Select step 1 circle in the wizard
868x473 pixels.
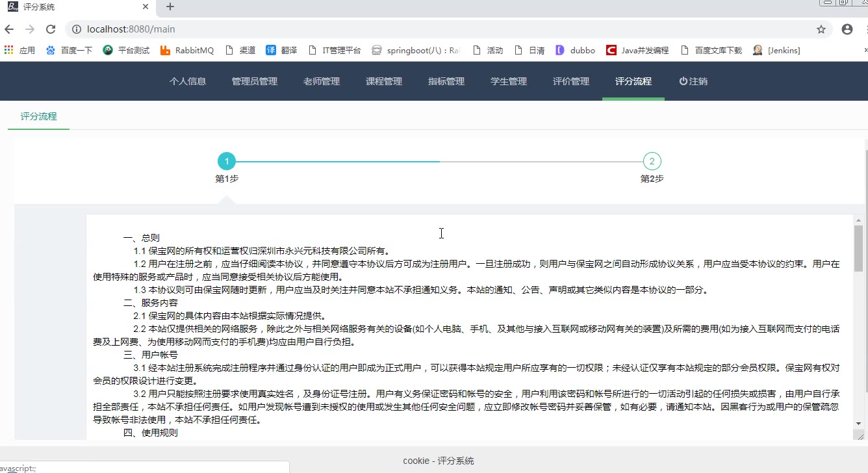(x=226, y=161)
